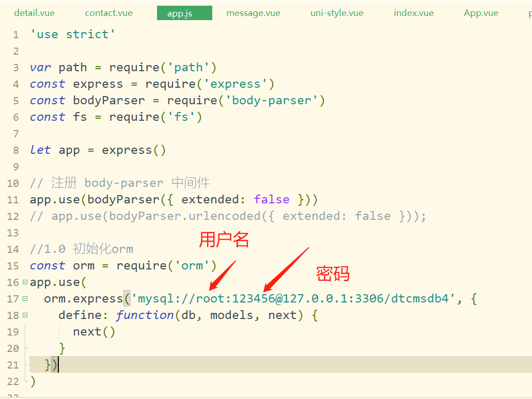Open the contact.vue tab
Screen dimensions: 532x399
[108, 13]
